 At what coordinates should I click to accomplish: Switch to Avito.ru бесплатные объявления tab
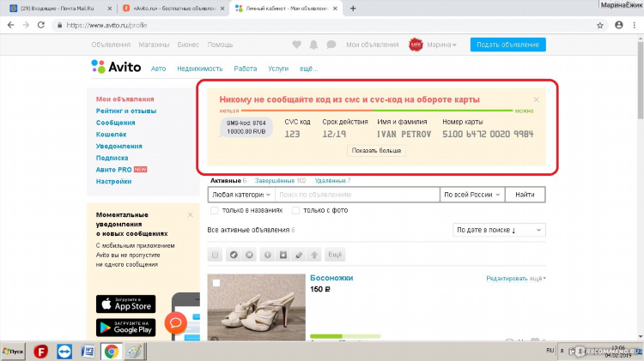click(174, 9)
